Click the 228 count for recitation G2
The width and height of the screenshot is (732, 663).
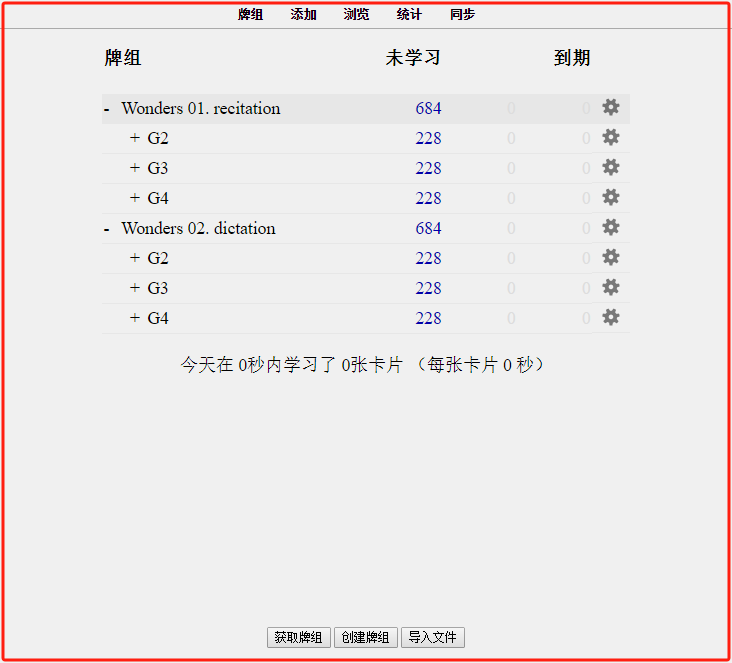[x=428, y=138]
